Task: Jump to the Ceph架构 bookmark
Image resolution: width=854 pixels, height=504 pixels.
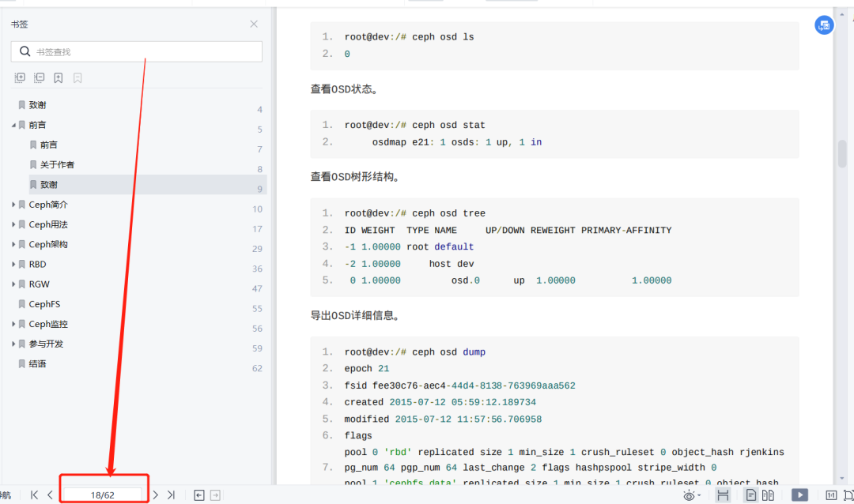Action: (x=48, y=244)
